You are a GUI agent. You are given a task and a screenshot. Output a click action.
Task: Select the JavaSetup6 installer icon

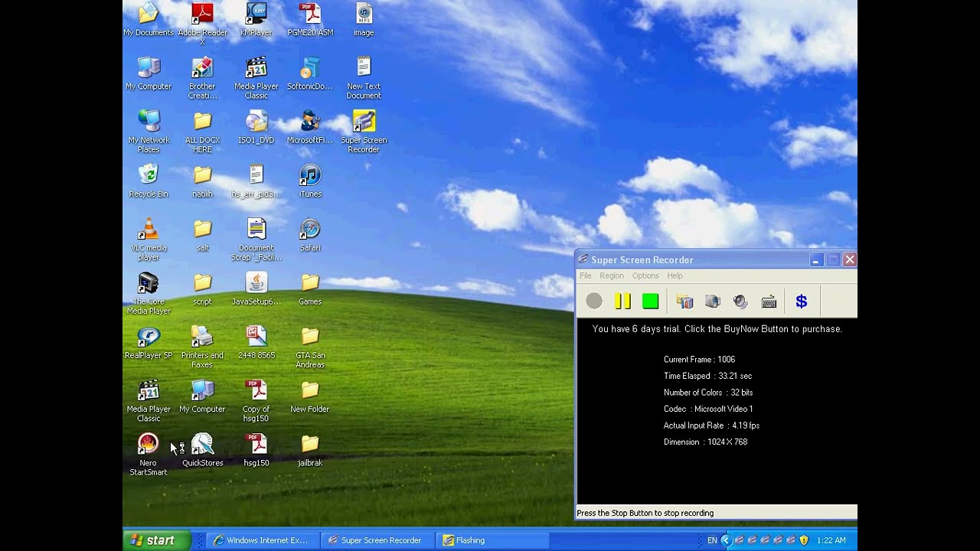[256, 289]
